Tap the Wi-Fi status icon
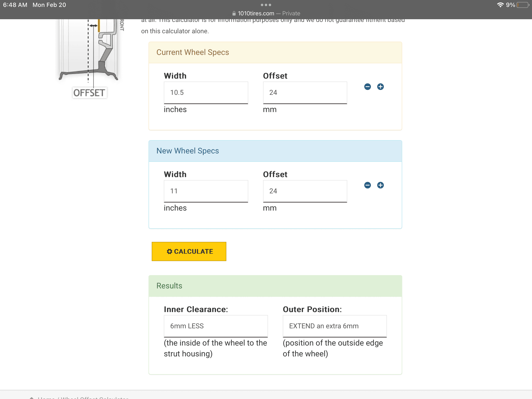This screenshot has width=532, height=399. 500,5
